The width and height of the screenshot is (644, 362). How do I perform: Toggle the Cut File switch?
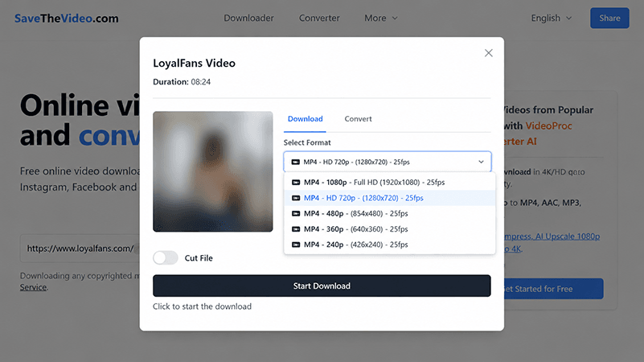(x=166, y=257)
